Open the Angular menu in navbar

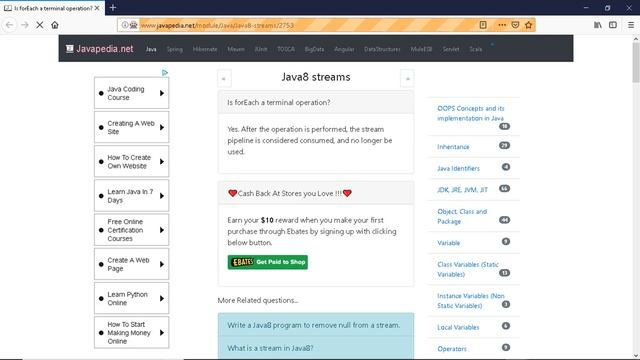tap(344, 49)
